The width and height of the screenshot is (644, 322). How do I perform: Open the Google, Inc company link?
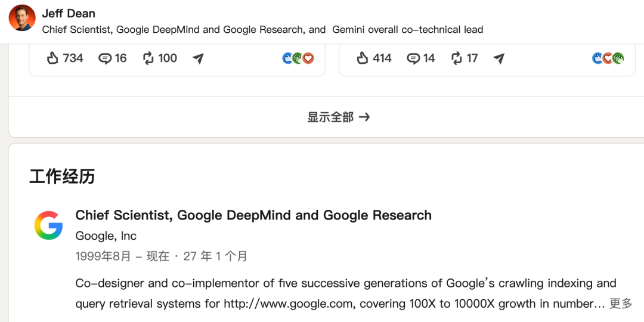[106, 236]
